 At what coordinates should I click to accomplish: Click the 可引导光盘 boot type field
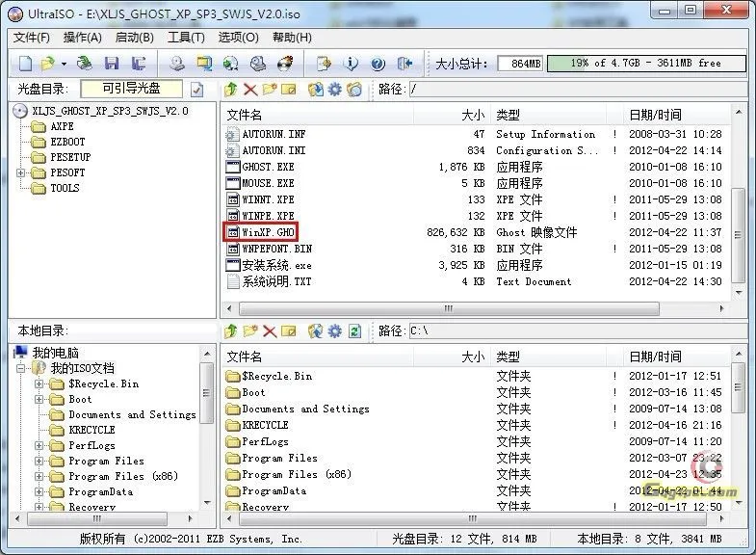tap(132, 89)
